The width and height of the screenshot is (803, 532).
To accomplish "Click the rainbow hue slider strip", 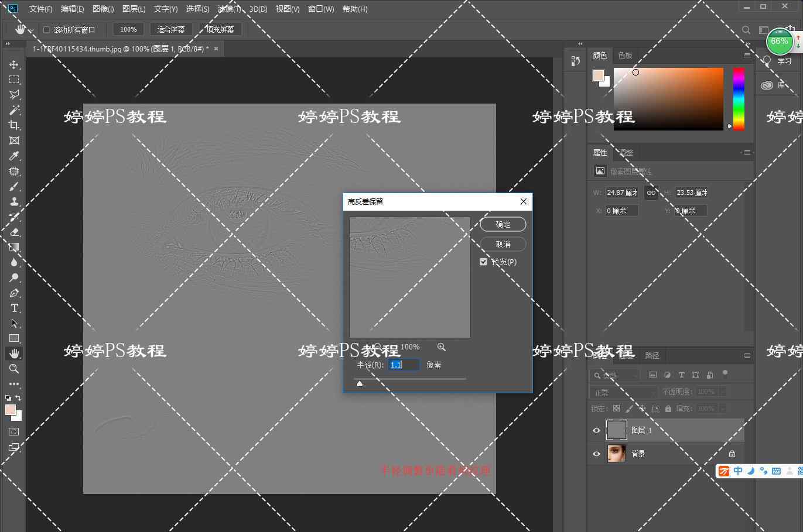I will coord(739,99).
